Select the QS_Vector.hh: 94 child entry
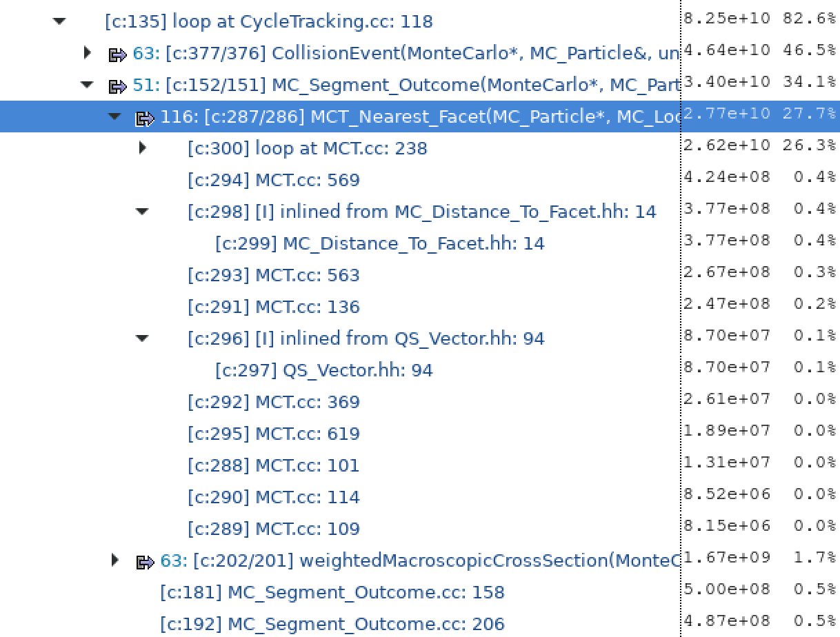 (x=323, y=370)
